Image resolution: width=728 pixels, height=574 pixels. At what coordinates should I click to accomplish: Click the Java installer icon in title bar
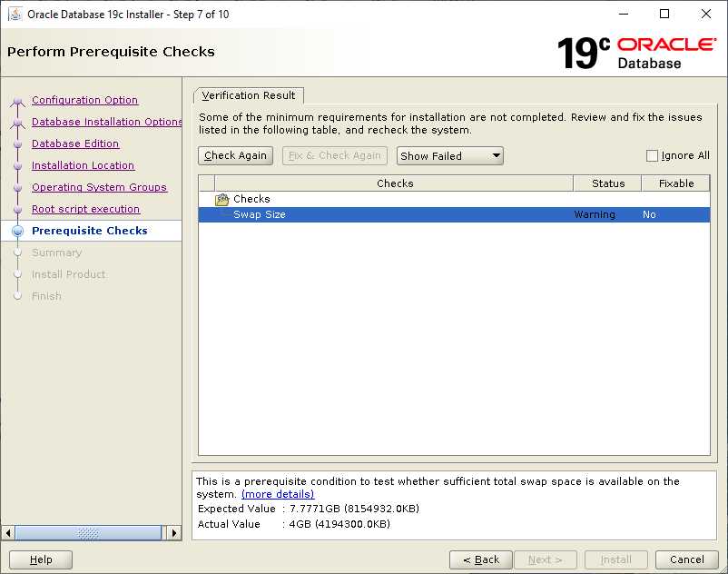tap(15, 14)
